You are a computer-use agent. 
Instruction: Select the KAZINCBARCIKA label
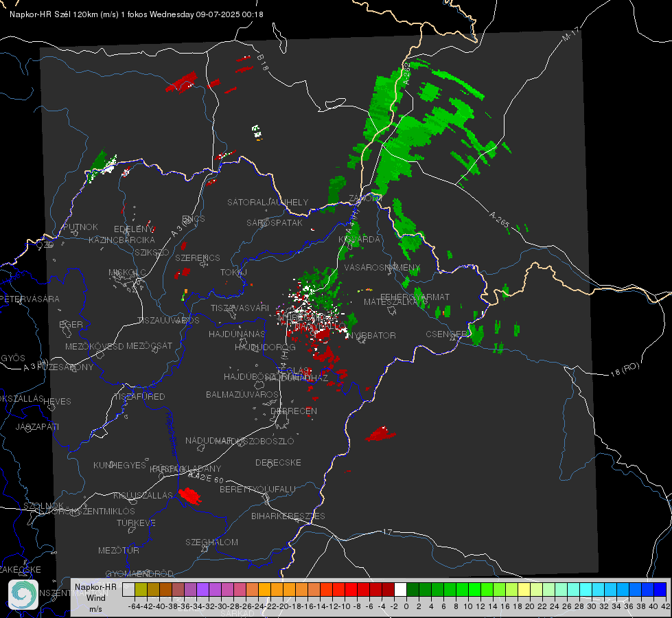tap(121, 240)
